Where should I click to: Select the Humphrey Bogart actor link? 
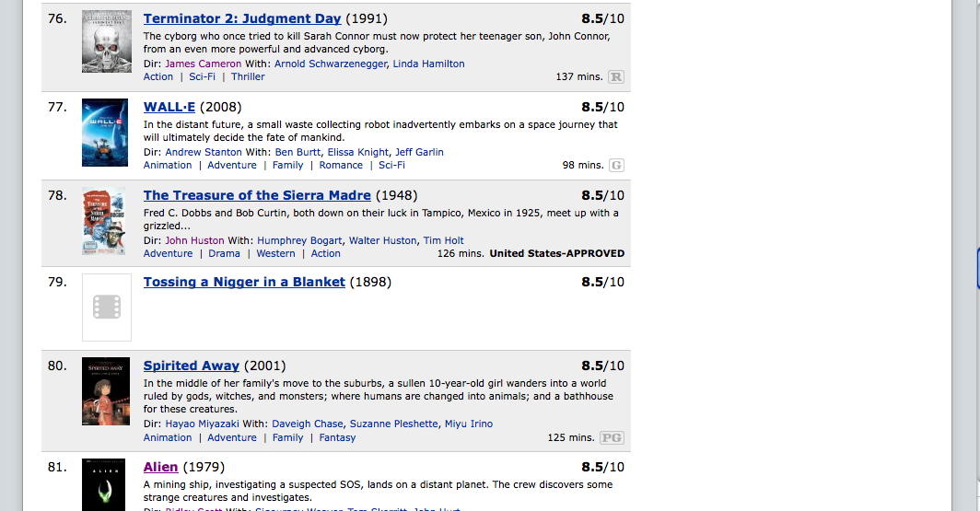pos(299,241)
